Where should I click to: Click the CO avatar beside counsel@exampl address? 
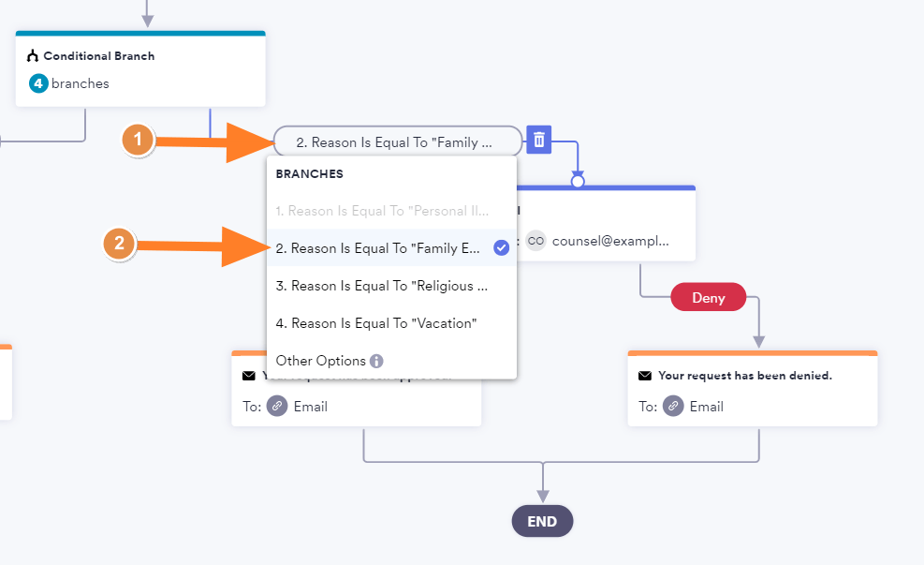click(x=536, y=241)
